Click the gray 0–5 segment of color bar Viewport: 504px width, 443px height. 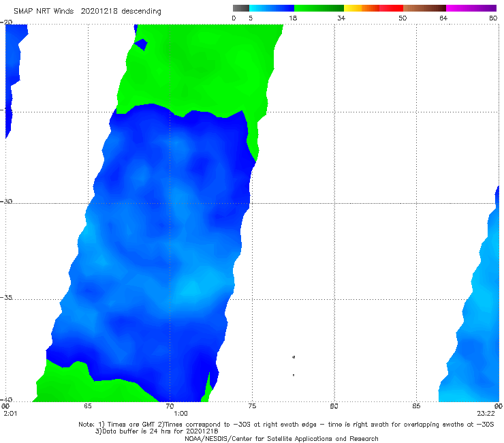pos(241,8)
